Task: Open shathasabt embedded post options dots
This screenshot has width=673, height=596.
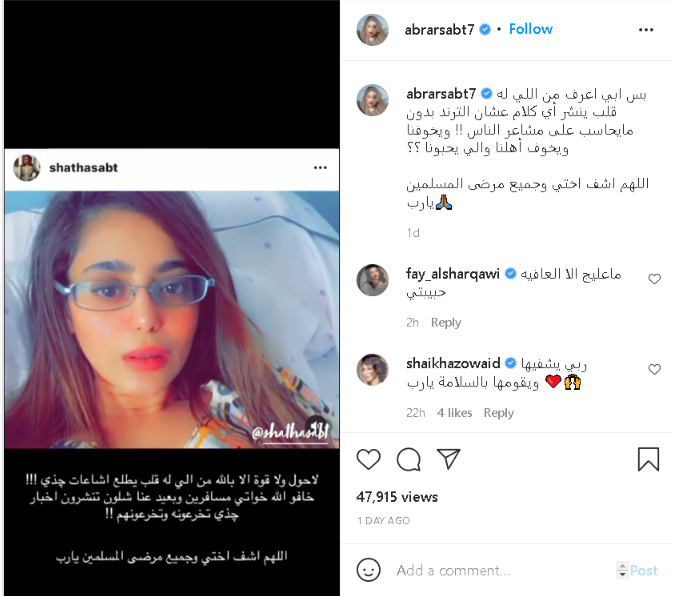Action: pos(320,167)
